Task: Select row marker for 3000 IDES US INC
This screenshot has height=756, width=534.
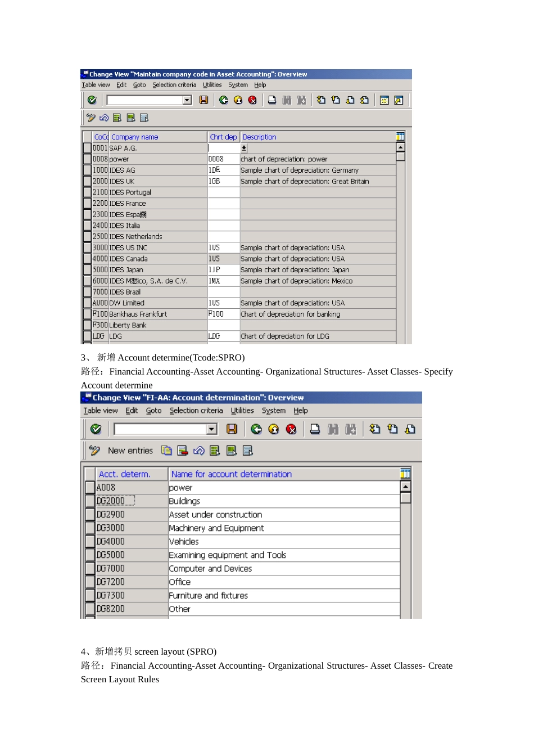Action: (x=87, y=247)
